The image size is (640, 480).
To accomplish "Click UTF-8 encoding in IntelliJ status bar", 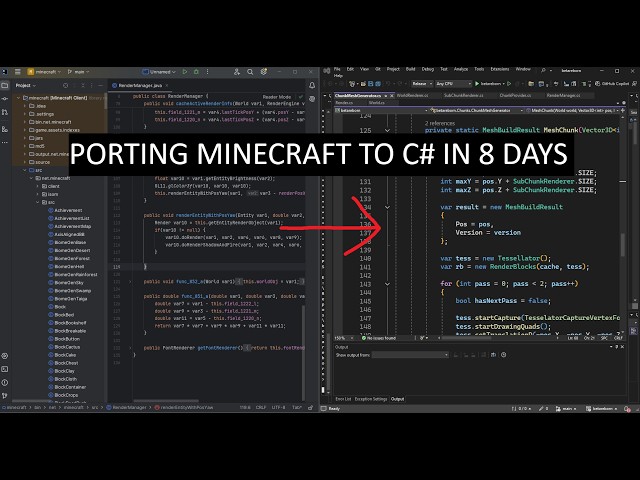I will coord(278,407).
